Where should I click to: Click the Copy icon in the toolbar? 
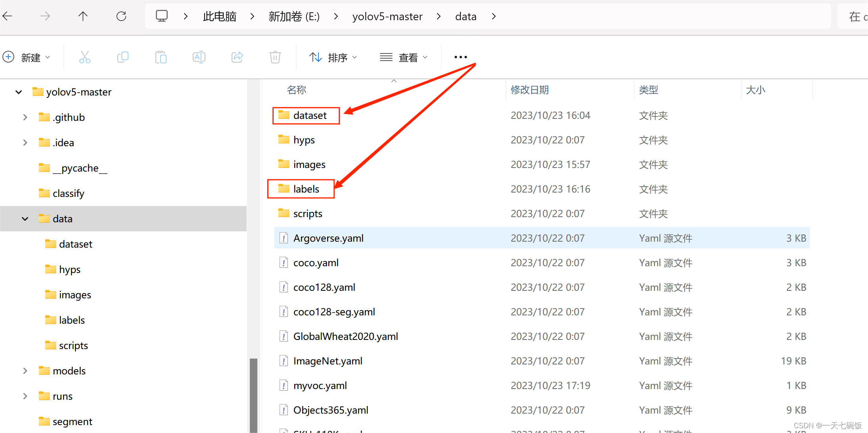tap(123, 57)
